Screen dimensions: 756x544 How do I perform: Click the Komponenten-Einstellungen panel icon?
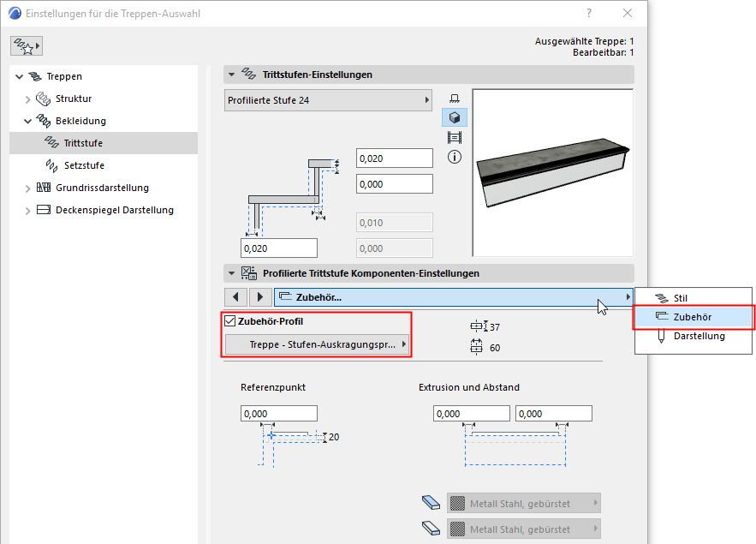coord(249,273)
